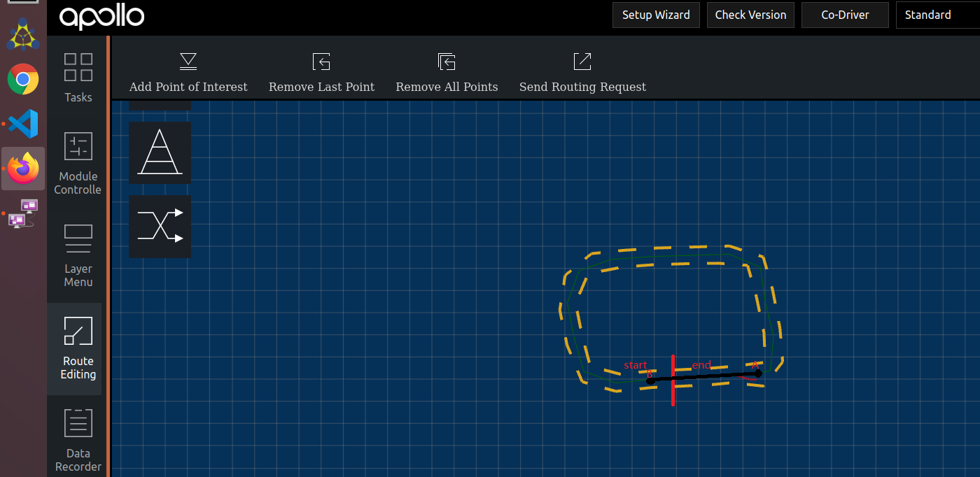Click Check Version
This screenshot has height=477, width=980.
coord(750,15)
